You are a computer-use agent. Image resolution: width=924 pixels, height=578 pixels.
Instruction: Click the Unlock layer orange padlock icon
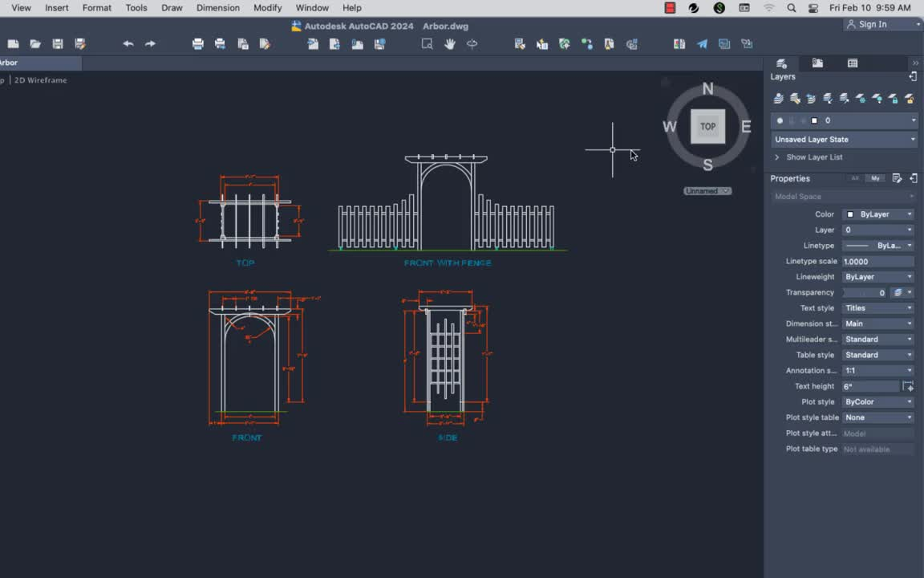point(910,99)
